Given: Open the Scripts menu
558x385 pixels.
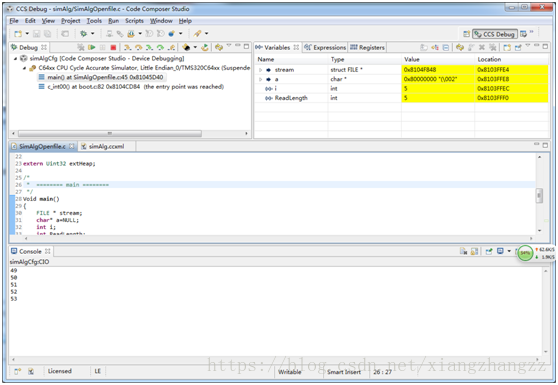Looking at the screenshot, I should [134, 21].
